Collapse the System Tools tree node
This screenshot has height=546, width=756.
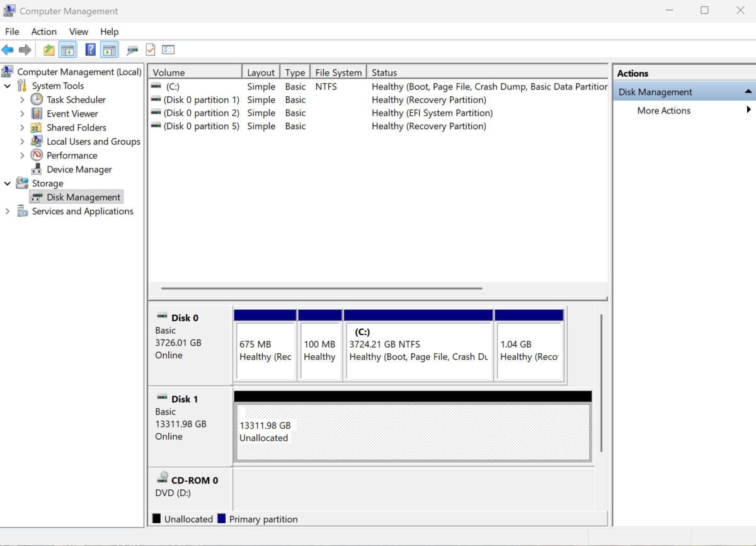click(8, 86)
